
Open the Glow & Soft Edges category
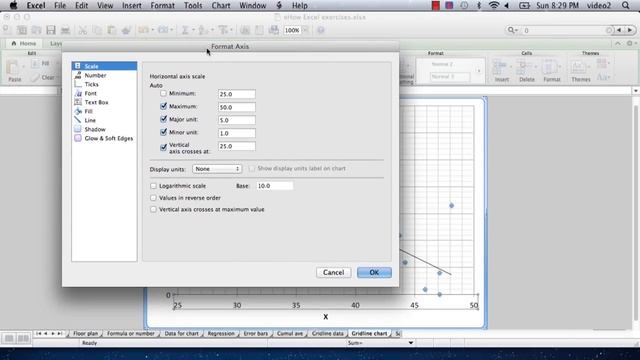[x=109, y=138]
